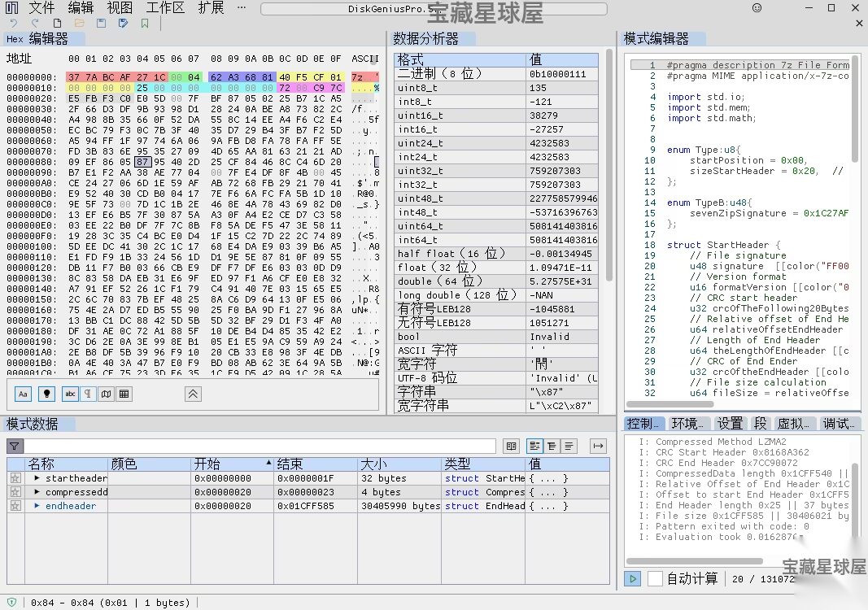Click the smiley feedback icon in title bar
This screenshot has height=610, width=868.
point(757,8)
